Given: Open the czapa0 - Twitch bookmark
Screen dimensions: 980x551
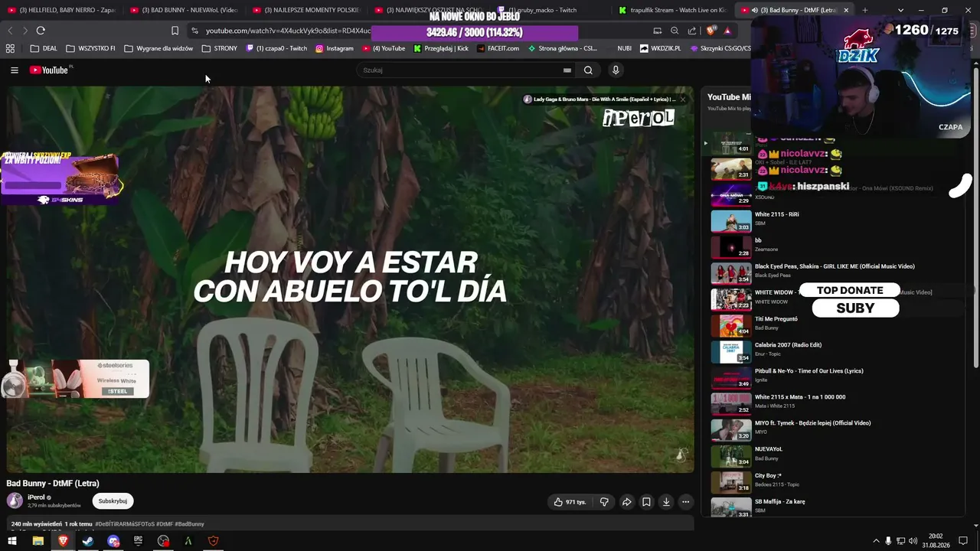Looking at the screenshot, I should tap(276, 48).
